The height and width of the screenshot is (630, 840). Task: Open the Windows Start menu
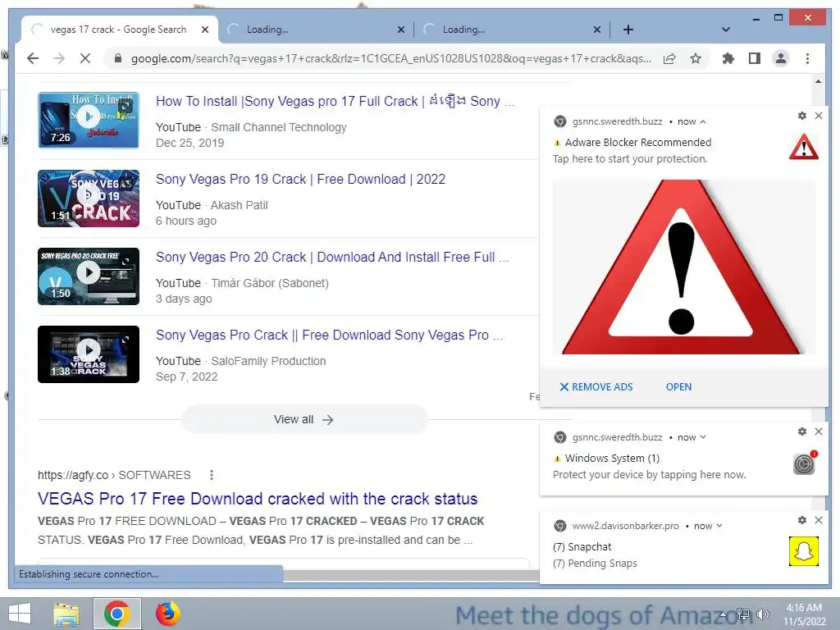tap(20, 614)
